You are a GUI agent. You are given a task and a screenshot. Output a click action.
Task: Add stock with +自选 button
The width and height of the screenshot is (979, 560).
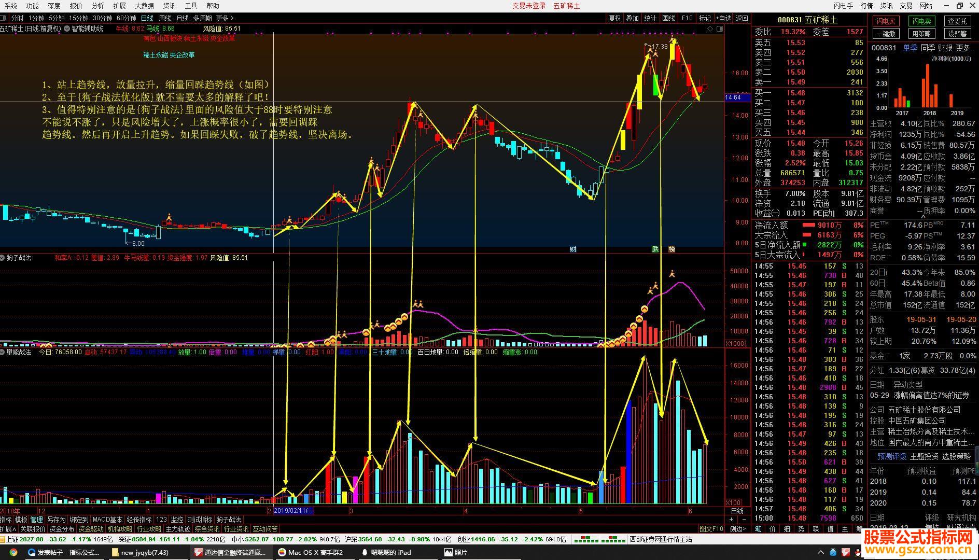723,18
